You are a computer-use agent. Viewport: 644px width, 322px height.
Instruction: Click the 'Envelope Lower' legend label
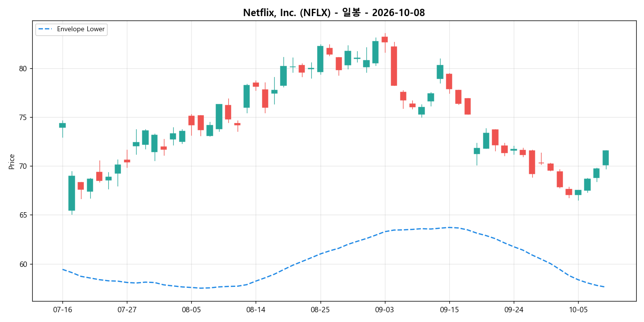[80, 29]
